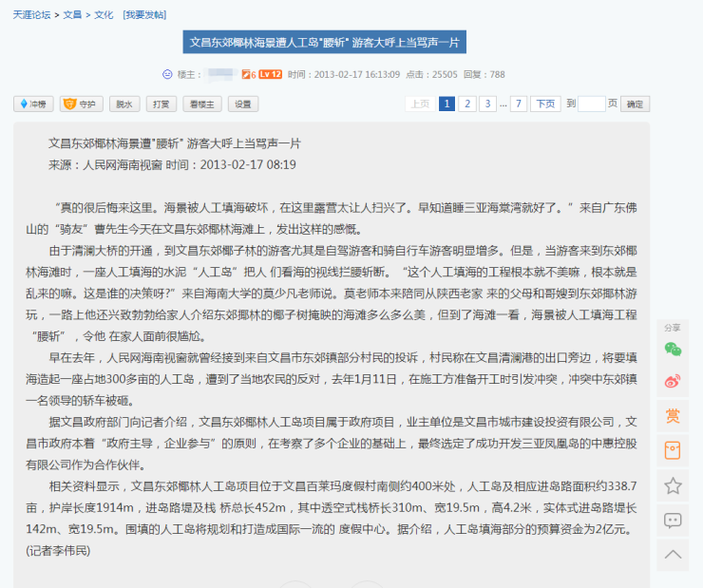
Task: Click the article heading inside post body
Action: coord(175,143)
